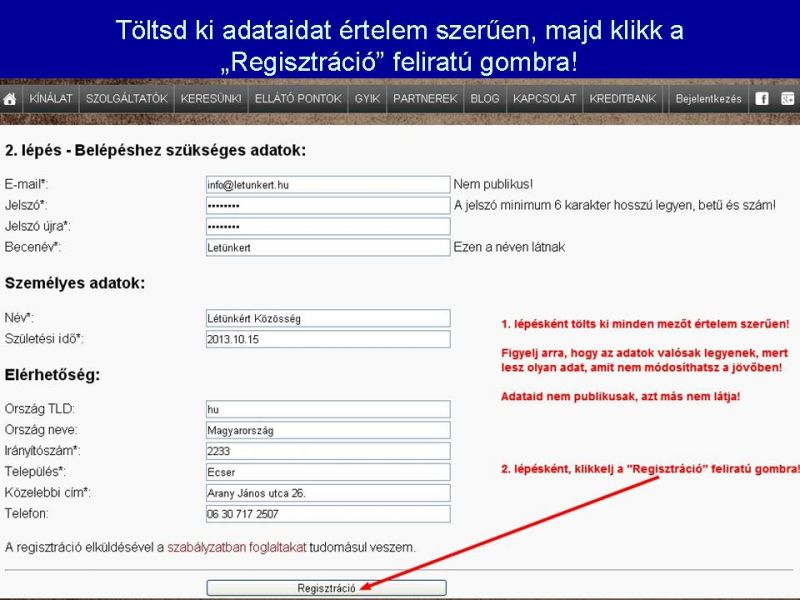This screenshot has width=800, height=600.
Task: Focus the Irányítószám postal code field
Action: 328,451
